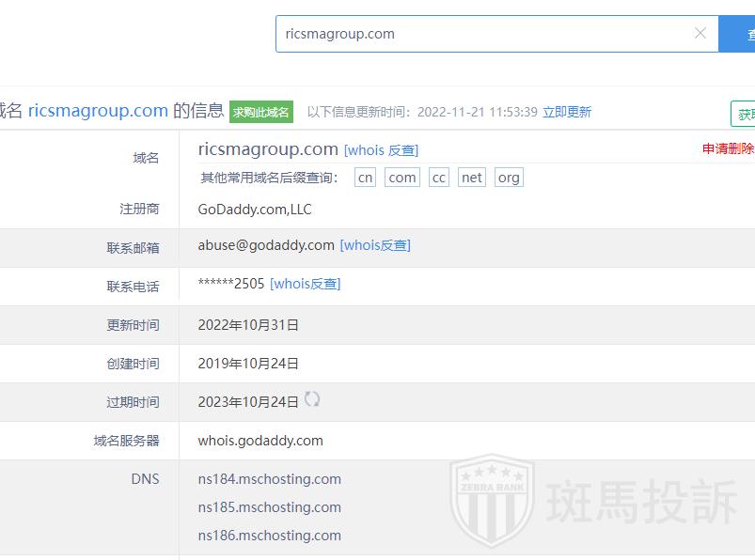Image resolution: width=755 pixels, height=560 pixels.
Task: Click the ns184.mschosting.com DNS entry
Action: (x=269, y=479)
